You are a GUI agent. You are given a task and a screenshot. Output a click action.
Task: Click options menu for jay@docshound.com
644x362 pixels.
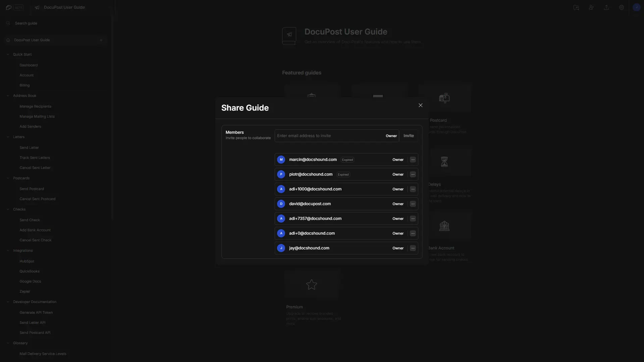pos(413,248)
